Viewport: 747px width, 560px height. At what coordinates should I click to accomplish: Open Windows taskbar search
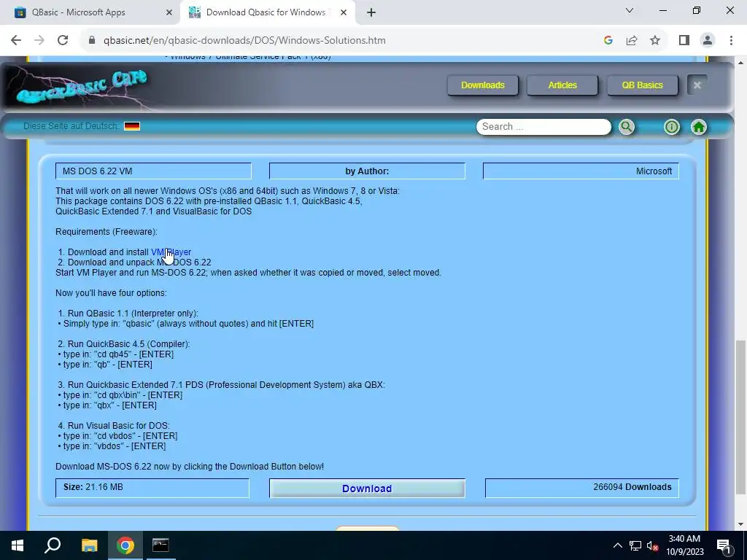tap(53, 545)
